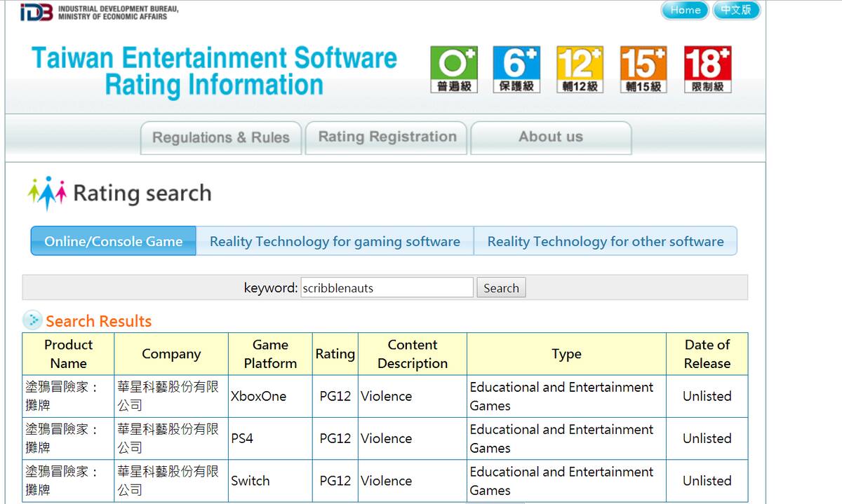
Task: Click PG12 rating in the Switch row
Action: click(335, 481)
